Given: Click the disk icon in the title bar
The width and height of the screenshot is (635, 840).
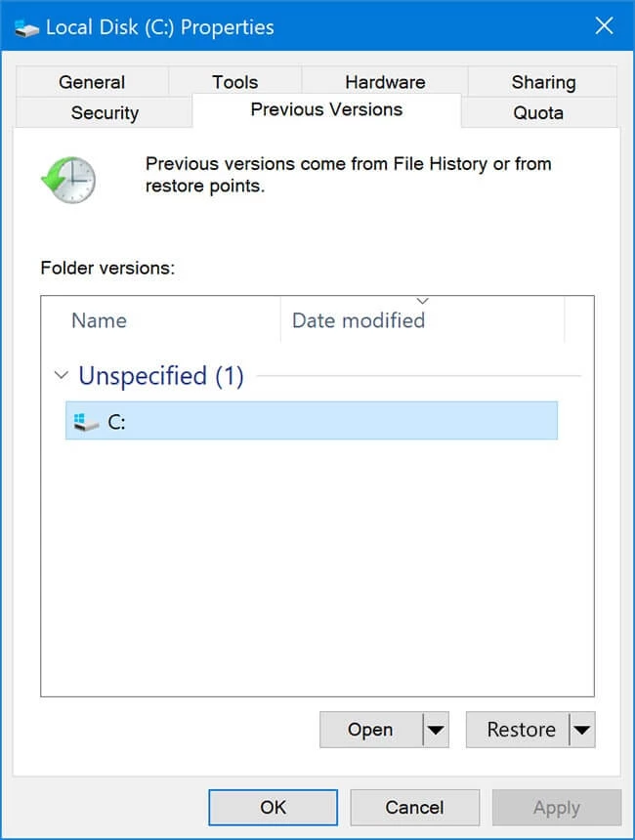Looking at the screenshot, I should pos(26,28).
